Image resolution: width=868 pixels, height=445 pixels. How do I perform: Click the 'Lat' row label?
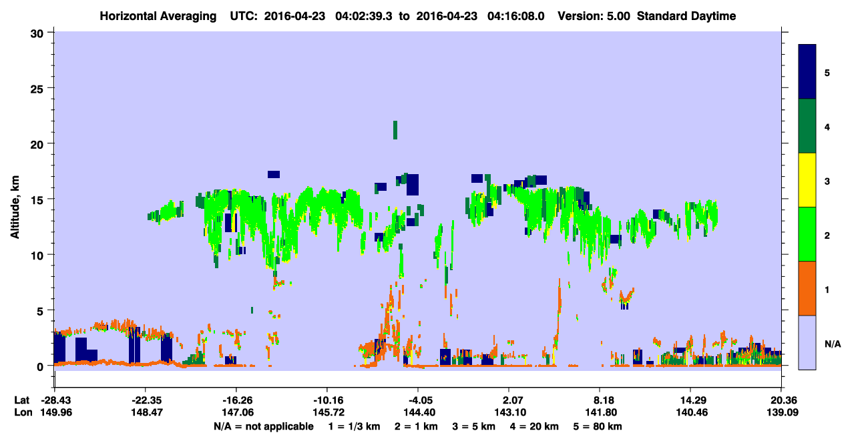tap(21, 400)
